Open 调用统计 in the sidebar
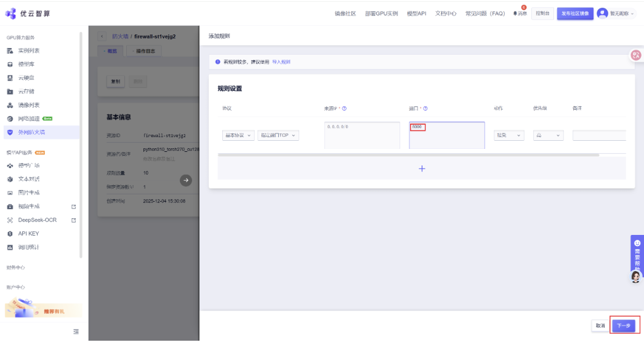Image resolution: width=644 pixels, height=353 pixels. coord(29,247)
